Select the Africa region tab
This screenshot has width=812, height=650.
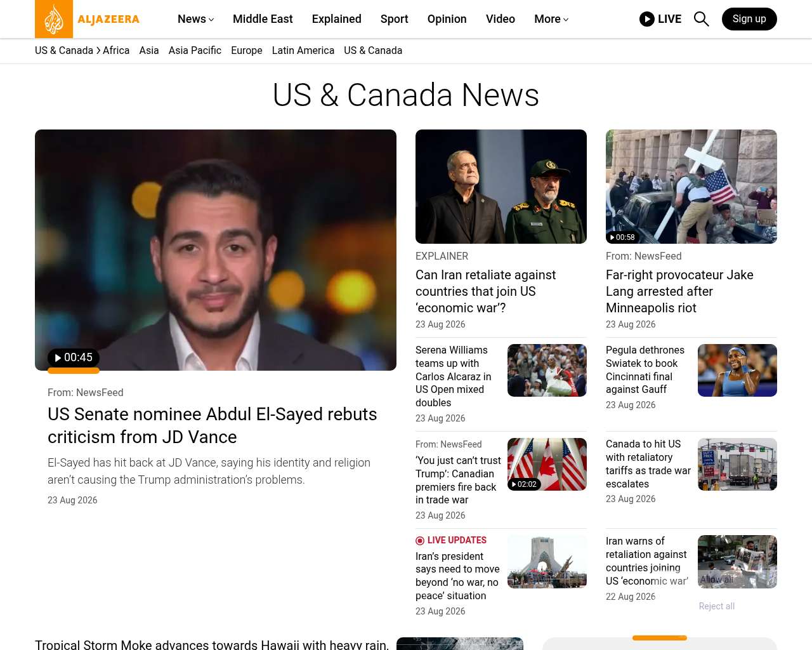pyautogui.click(x=116, y=50)
